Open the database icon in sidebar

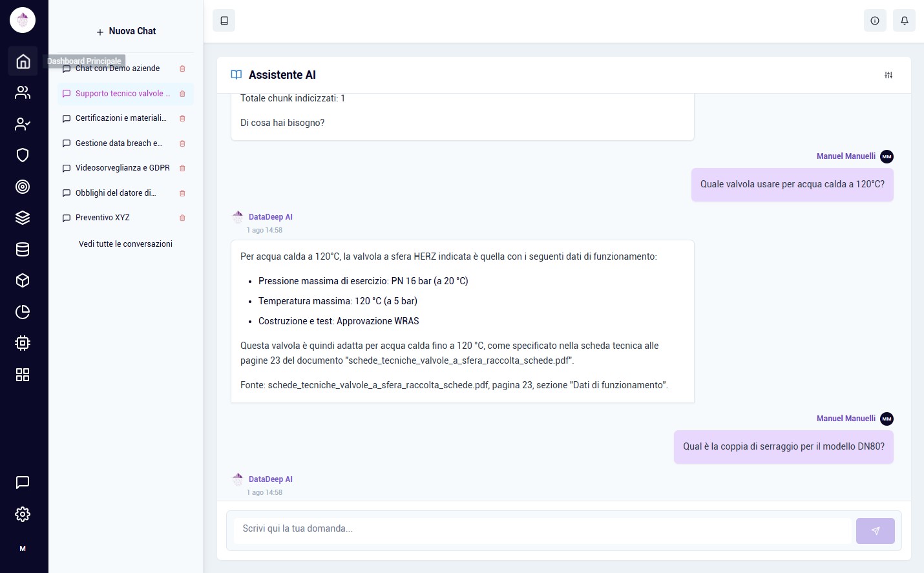tap(23, 249)
